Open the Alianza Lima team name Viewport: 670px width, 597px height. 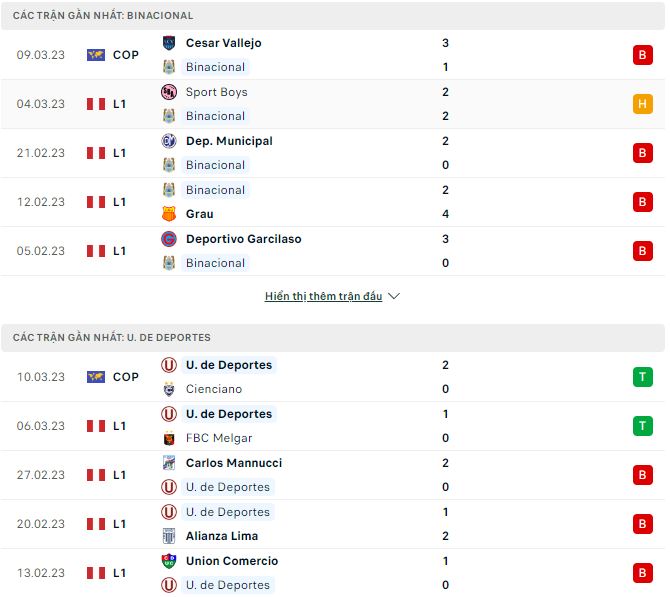point(221,536)
